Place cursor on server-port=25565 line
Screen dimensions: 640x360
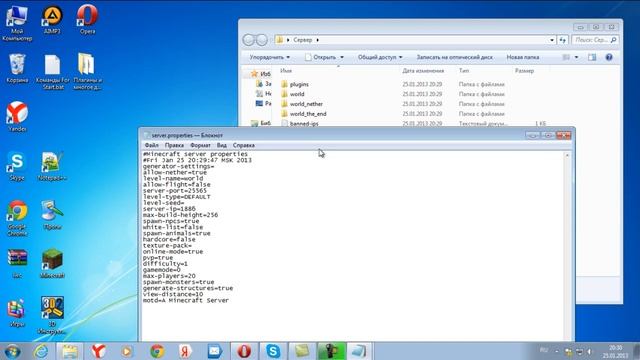point(175,191)
